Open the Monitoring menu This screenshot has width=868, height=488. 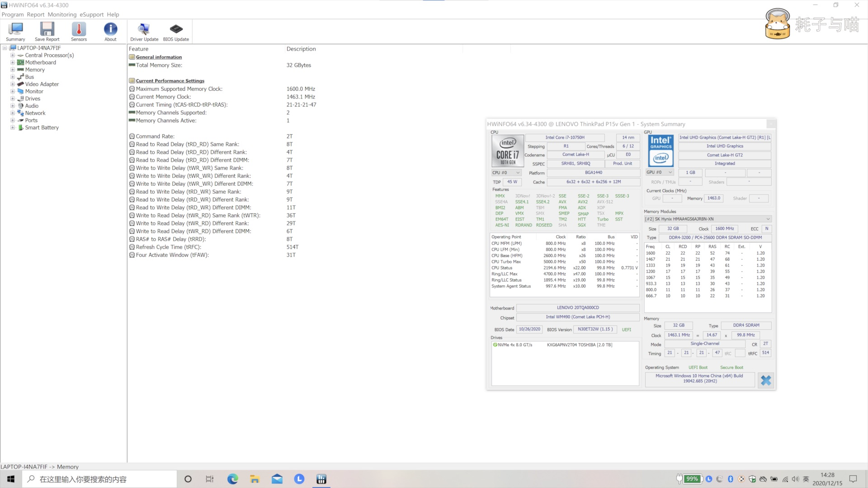62,14
